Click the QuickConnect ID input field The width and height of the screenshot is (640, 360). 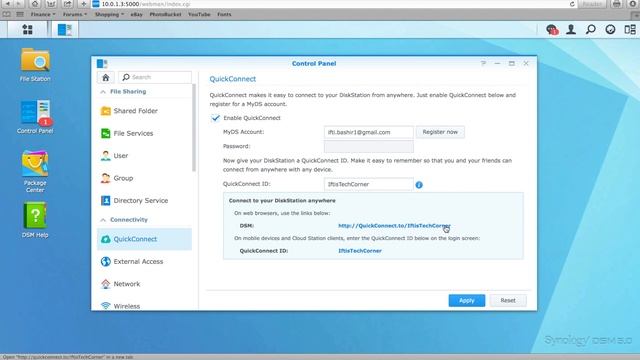[x=369, y=184]
